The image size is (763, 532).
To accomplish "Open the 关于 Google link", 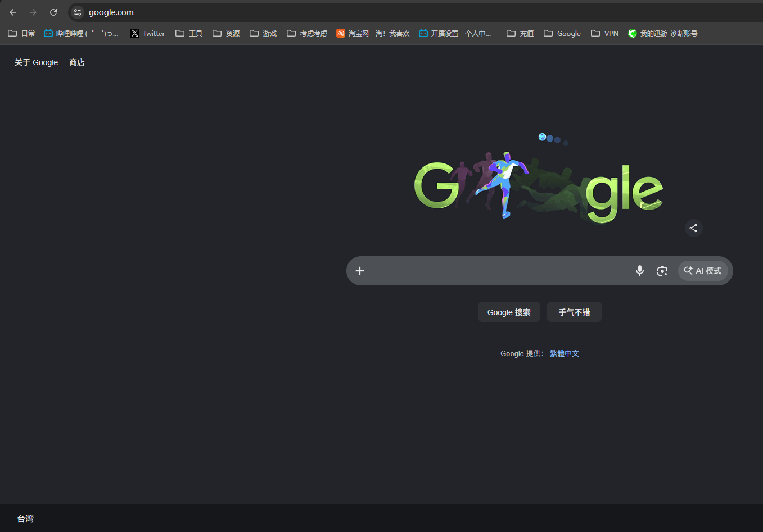I will coord(37,62).
